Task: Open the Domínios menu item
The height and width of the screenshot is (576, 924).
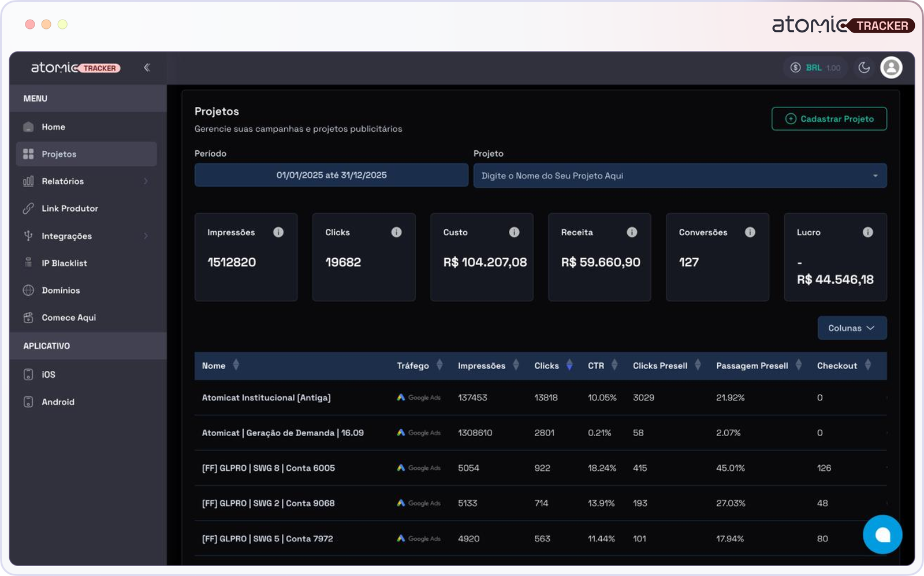Action: (61, 290)
